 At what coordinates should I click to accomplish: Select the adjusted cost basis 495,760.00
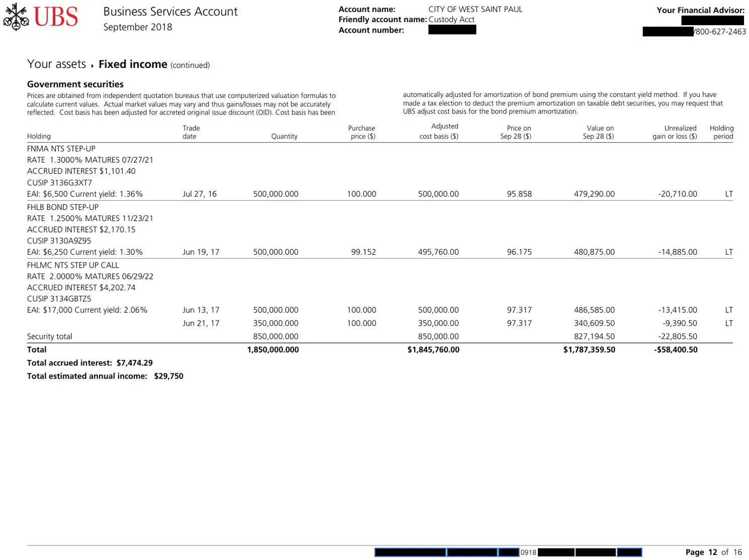438,252
